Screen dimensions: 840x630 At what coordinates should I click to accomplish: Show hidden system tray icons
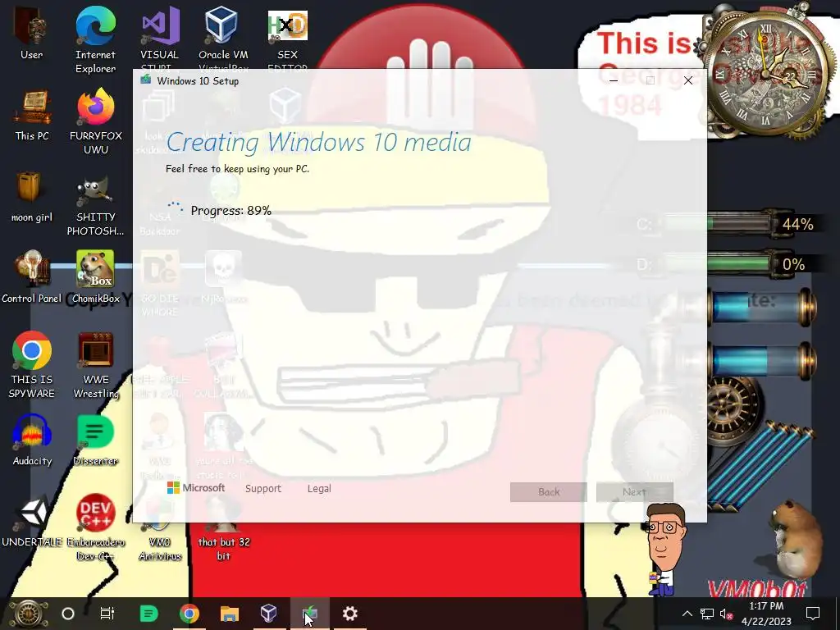pos(687,614)
